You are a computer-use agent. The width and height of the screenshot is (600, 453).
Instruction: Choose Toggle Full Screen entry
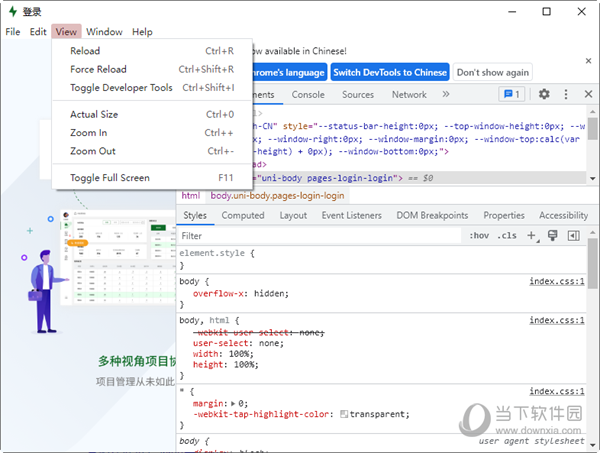(x=152, y=178)
